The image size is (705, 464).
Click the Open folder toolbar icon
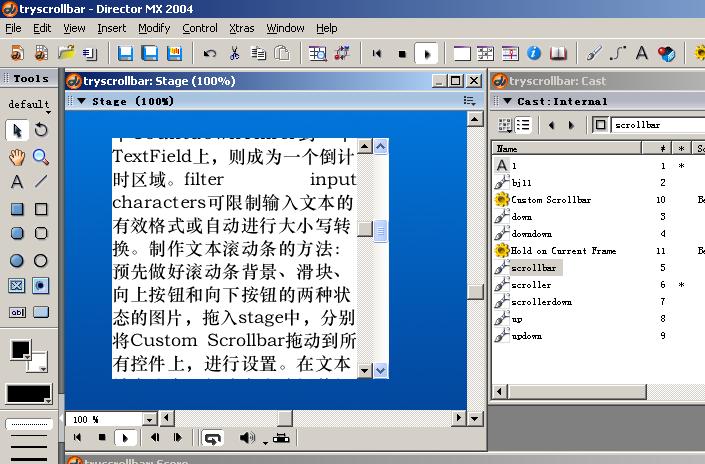click(66, 53)
